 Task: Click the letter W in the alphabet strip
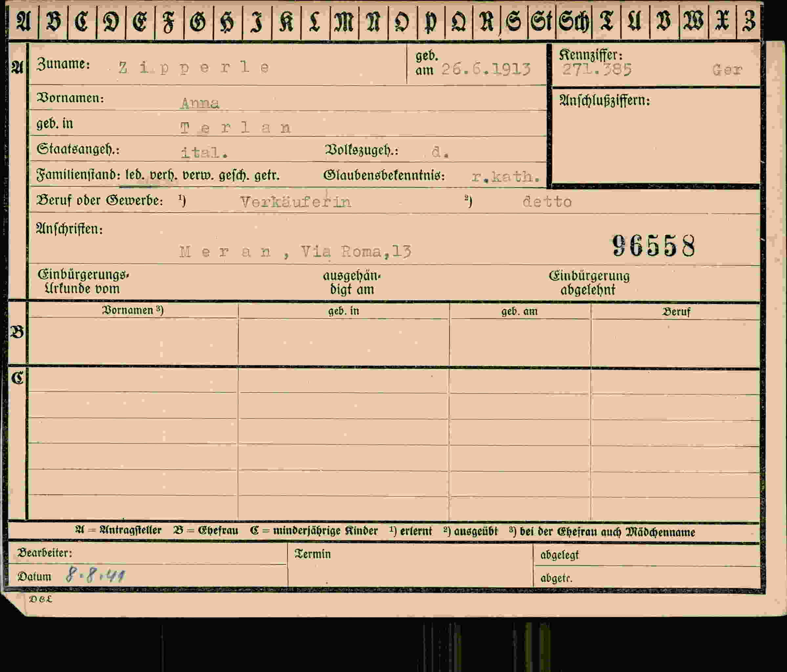tap(693, 21)
